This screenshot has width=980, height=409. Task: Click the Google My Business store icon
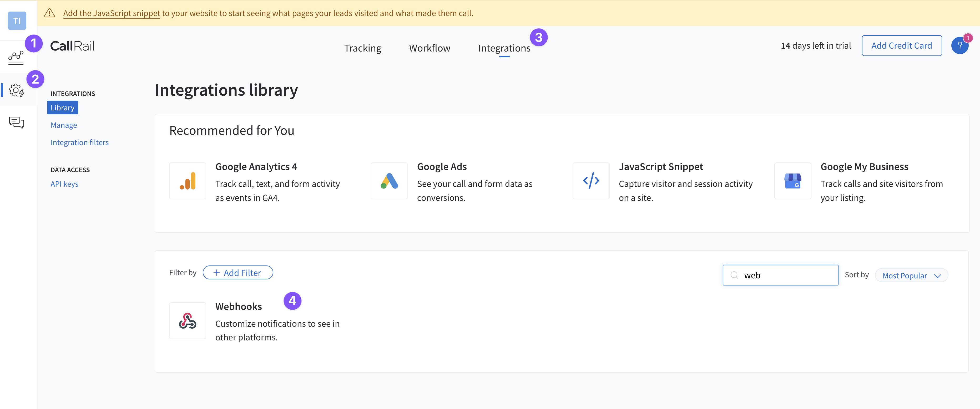793,181
